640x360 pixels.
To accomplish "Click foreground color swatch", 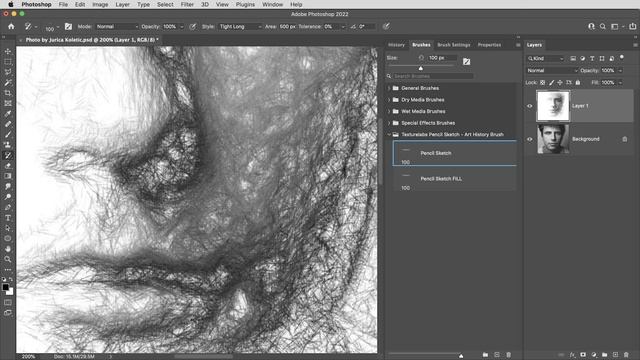I will tap(5, 287).
